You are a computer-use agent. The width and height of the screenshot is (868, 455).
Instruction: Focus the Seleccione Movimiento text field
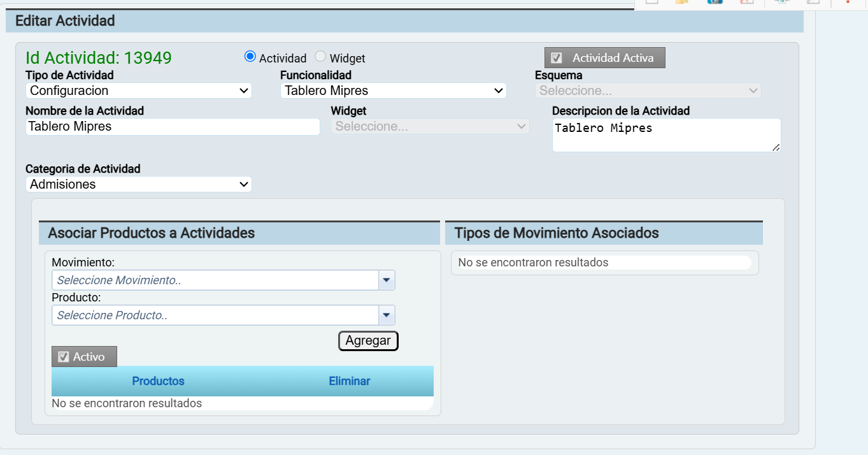point(215,280)
